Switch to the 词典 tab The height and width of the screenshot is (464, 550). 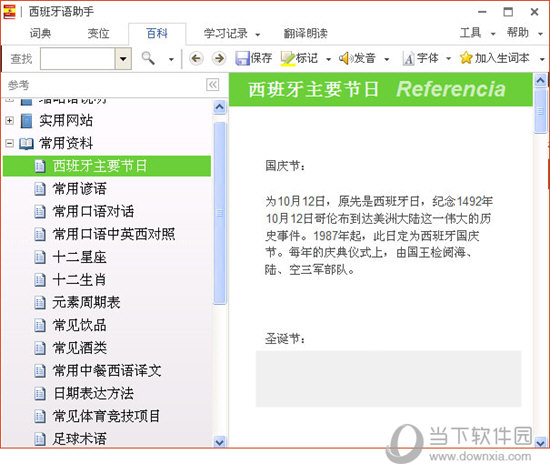click(x=40, y=34)
